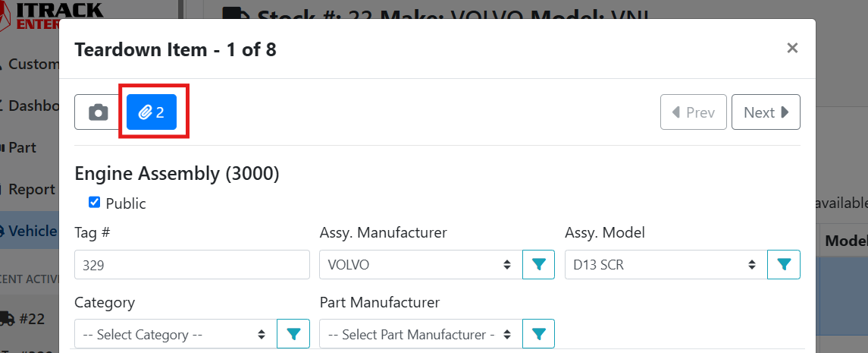868x353 pixels.
Task: Close the Teardown Item dialog
Action: click(792, 49)
